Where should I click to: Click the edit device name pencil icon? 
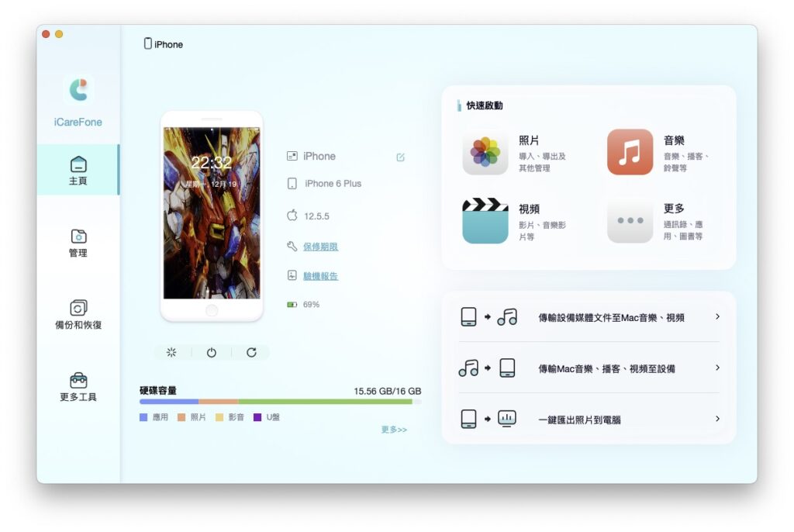click(401, 157)
